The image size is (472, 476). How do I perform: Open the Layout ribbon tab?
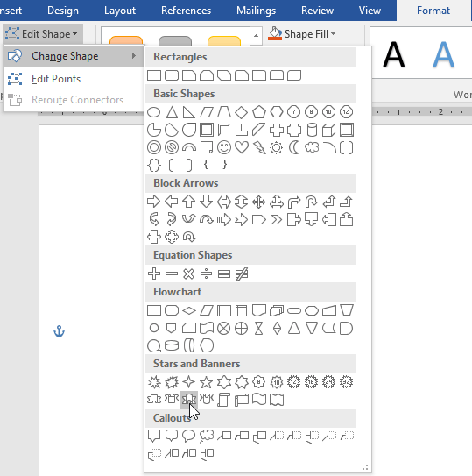coord(120,11)
